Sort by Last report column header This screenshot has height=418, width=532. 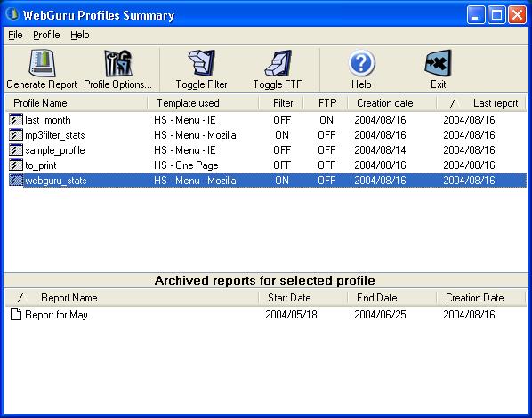click(481, 103)
